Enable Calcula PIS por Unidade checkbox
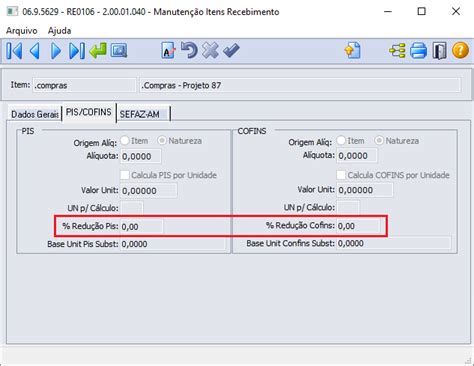Image resolution: width=474 pixels, height=366 pixels. coord(125,175)
